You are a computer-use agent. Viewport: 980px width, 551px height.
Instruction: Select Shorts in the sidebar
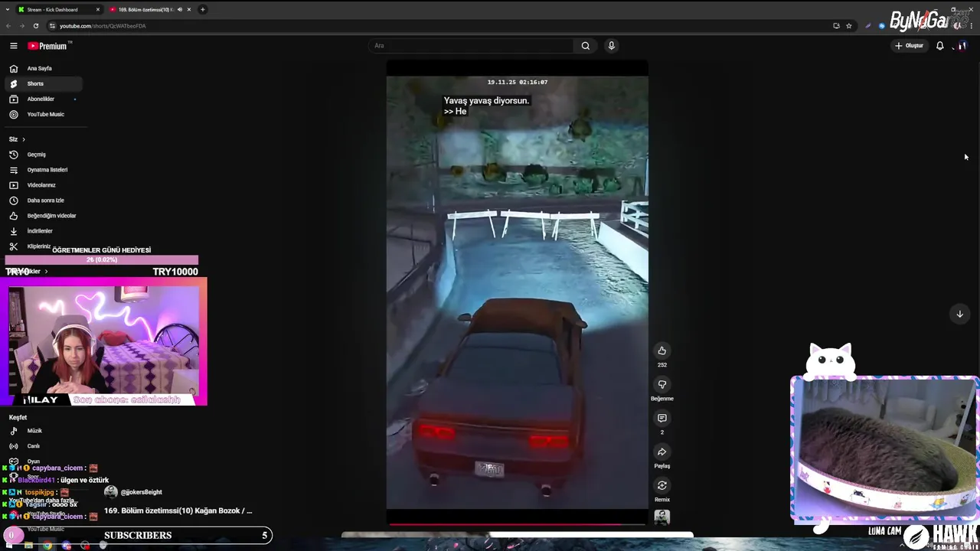pyautogui.click(x=43, y=83)
